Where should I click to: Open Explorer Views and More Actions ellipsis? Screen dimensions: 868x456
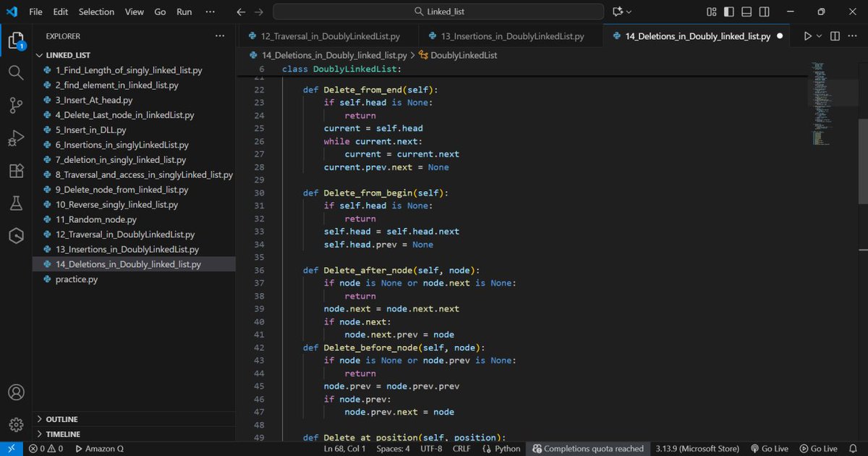tap(220, 36)
